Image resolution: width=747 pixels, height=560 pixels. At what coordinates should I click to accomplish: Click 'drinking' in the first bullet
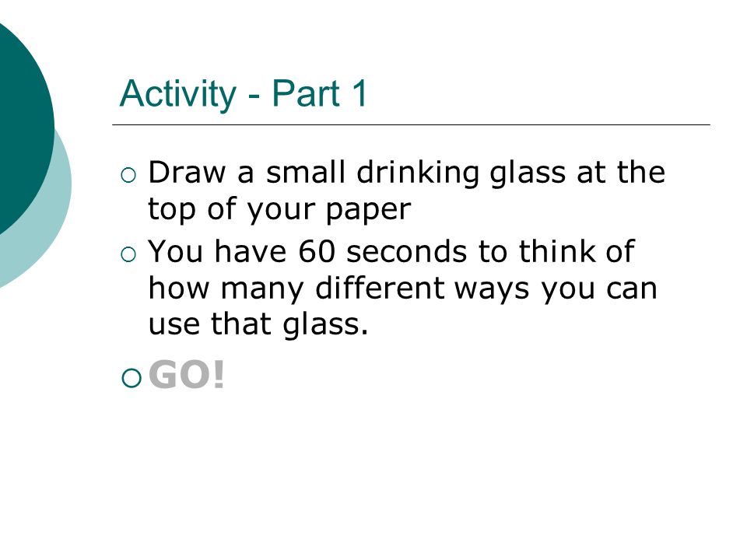[418, 173]
